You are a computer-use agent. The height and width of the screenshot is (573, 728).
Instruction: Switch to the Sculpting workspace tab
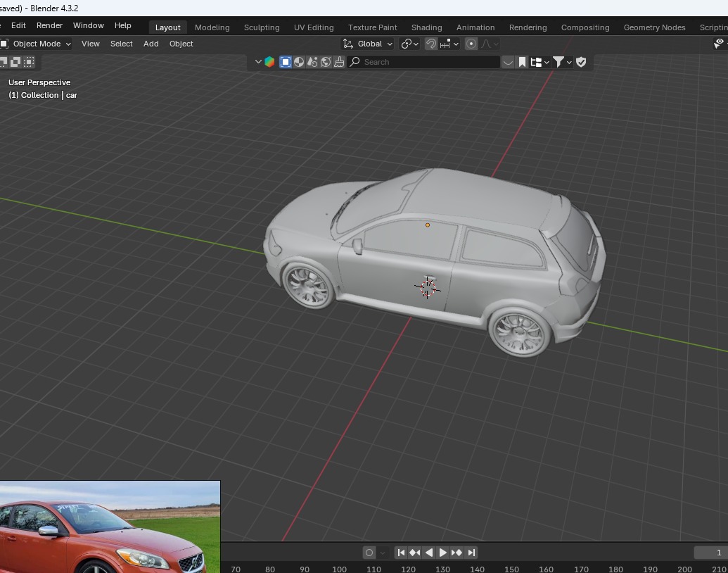[262, 27]
